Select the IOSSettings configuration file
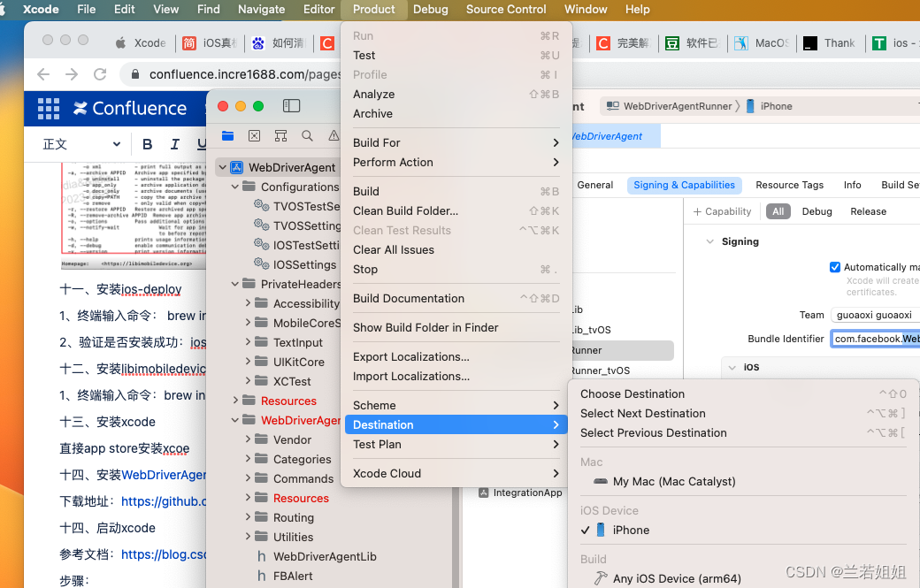Screen dimensions: 920x588 tap(295, 264)
